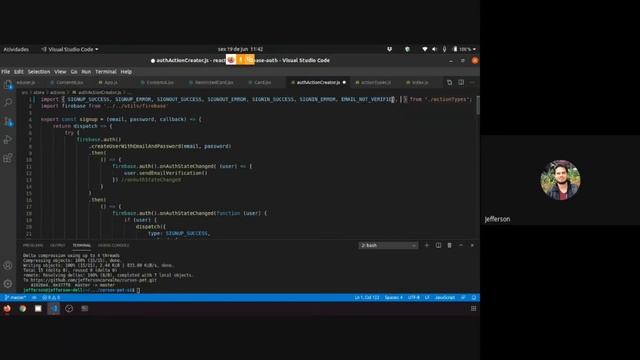Click line number 4 in gutter
This screenshot has width=640, height=360.
click(x=30, y=120)
